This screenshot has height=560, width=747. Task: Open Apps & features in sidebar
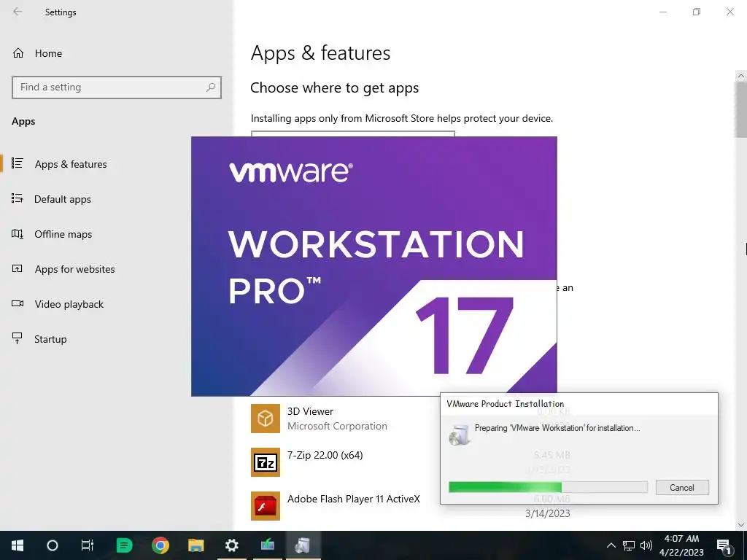click(x=71, y=164)
